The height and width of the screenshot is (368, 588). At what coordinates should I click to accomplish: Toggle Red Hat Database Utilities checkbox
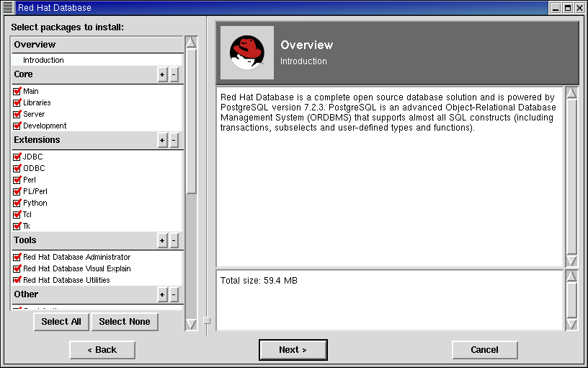pyautogui.click(x=17, y=280)
